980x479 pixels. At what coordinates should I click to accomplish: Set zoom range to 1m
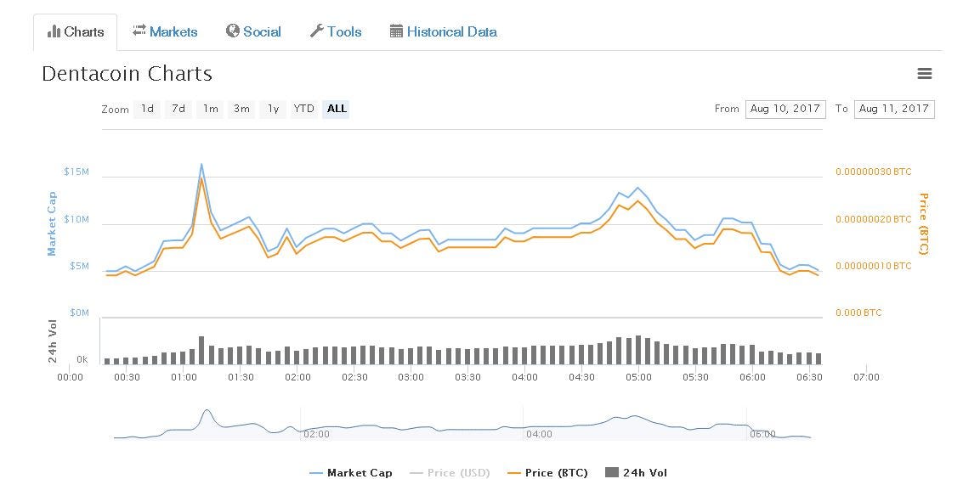pyautogui.click(x=210, y=109)
